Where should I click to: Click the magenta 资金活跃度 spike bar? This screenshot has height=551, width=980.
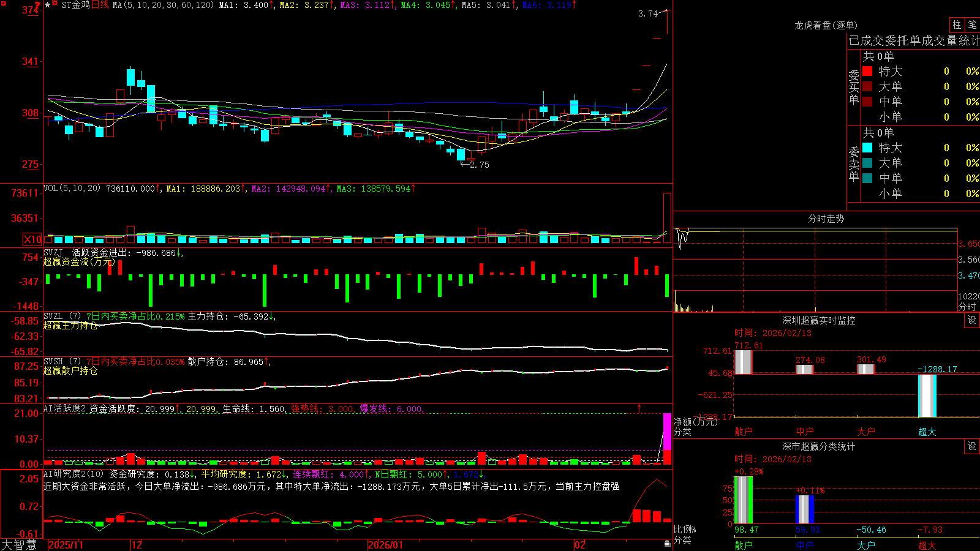pos(667,432)
